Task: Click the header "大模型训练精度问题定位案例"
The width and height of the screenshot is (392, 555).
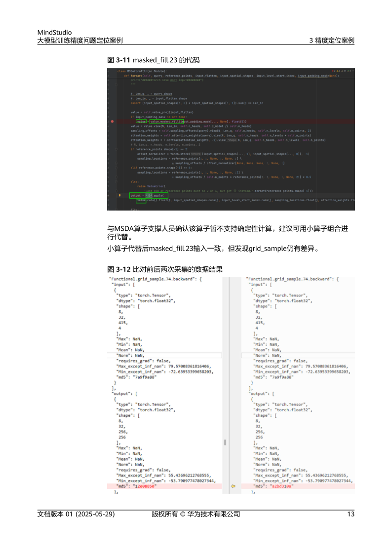Action: pyautogui.click(x=80, y=41)
